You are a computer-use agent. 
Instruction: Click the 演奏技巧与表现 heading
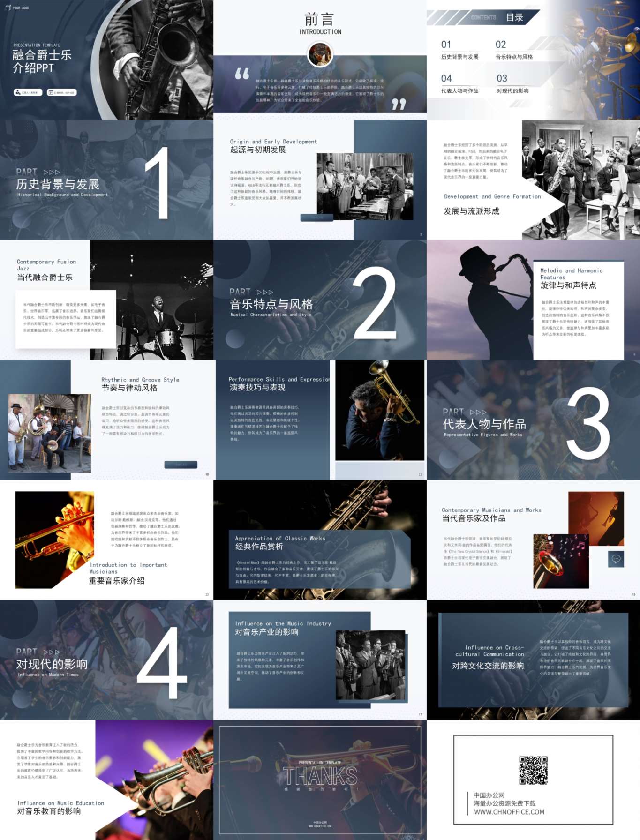(257, 387)
